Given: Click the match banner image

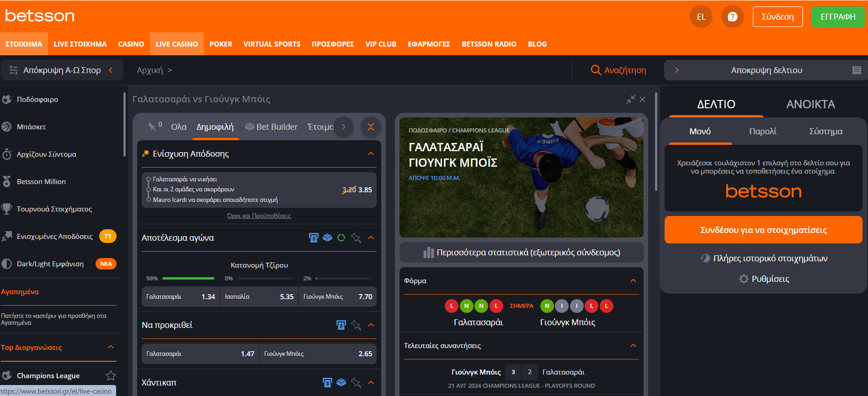Looking at the screenshot, I should coord(522,177).
